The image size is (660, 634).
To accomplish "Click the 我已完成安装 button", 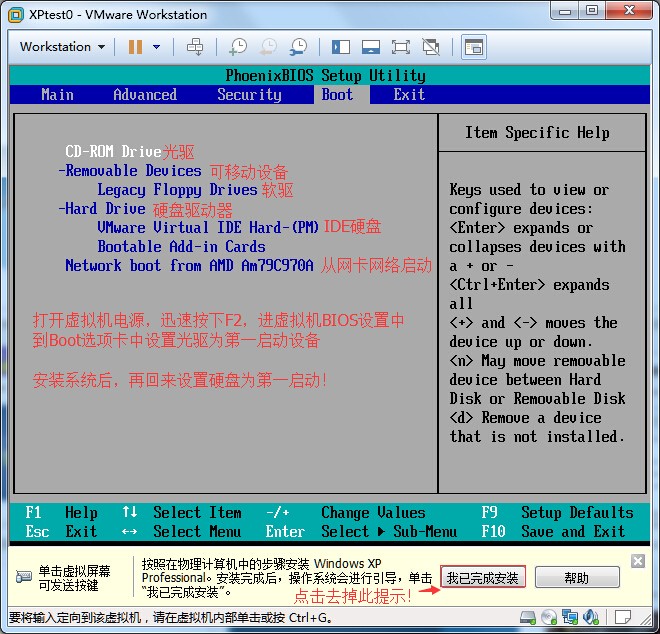I will point(482,578).
